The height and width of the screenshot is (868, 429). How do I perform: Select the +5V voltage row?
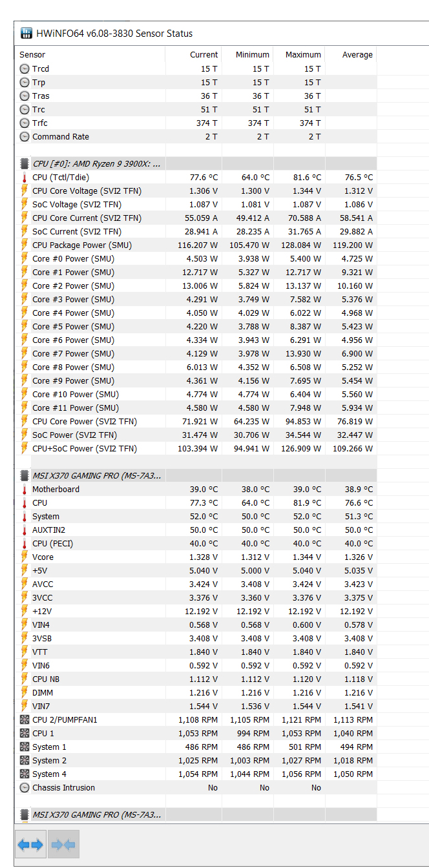click(x=196, y=570)
